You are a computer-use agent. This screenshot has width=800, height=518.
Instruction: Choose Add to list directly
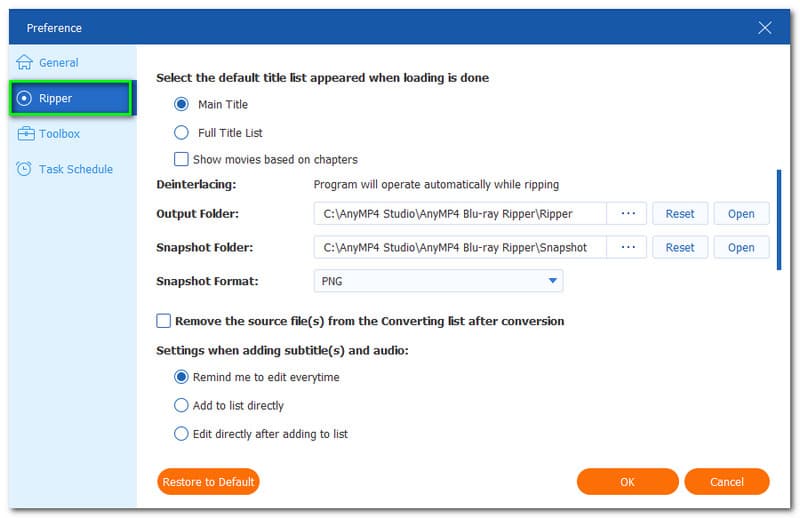pos(181,405)
